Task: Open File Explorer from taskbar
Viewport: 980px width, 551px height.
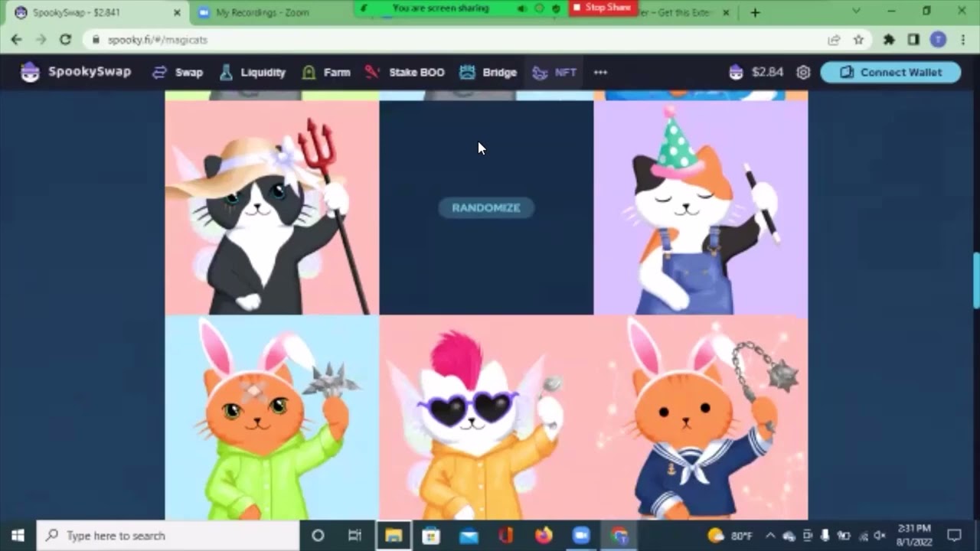Action: click(x=394, y=536)
